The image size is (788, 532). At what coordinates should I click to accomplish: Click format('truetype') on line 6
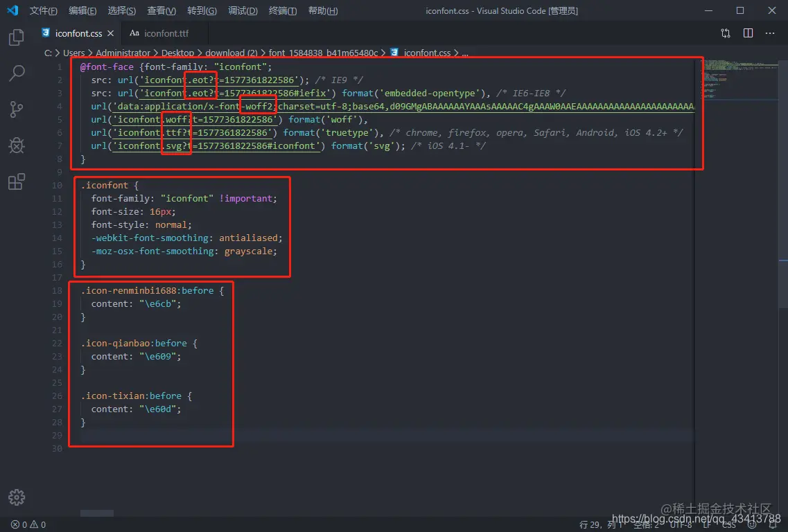pos(331,132)
